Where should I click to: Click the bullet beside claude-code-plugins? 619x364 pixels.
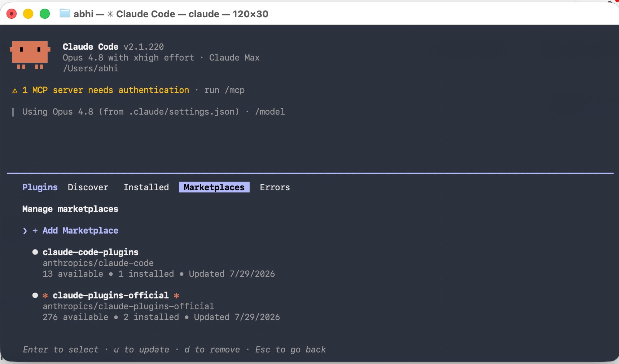35,252
